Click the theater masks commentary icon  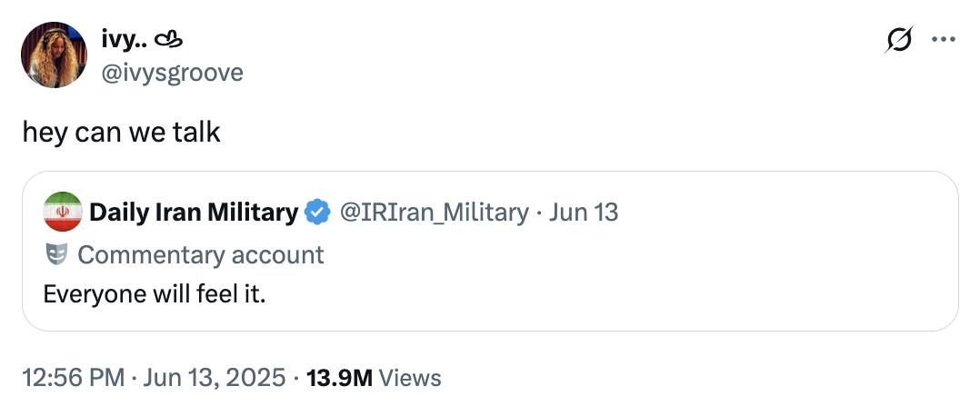tap(57, 254)
